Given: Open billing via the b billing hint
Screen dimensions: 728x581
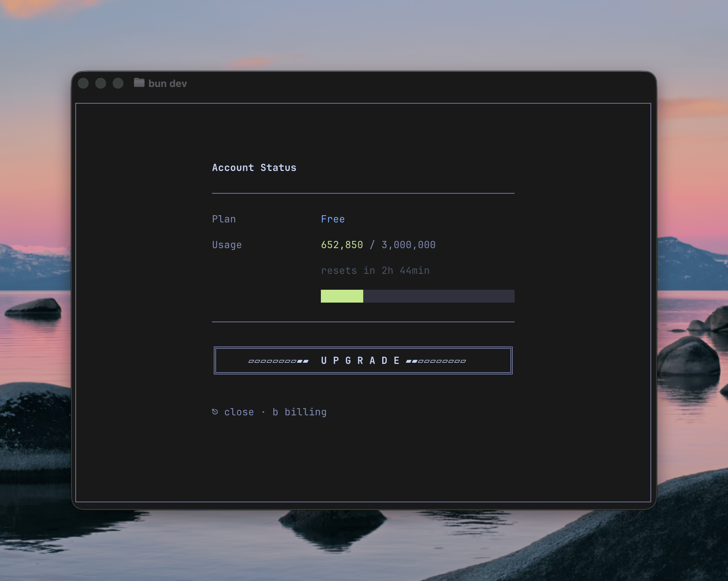Looking at the screenshot, I should (300, 412).
